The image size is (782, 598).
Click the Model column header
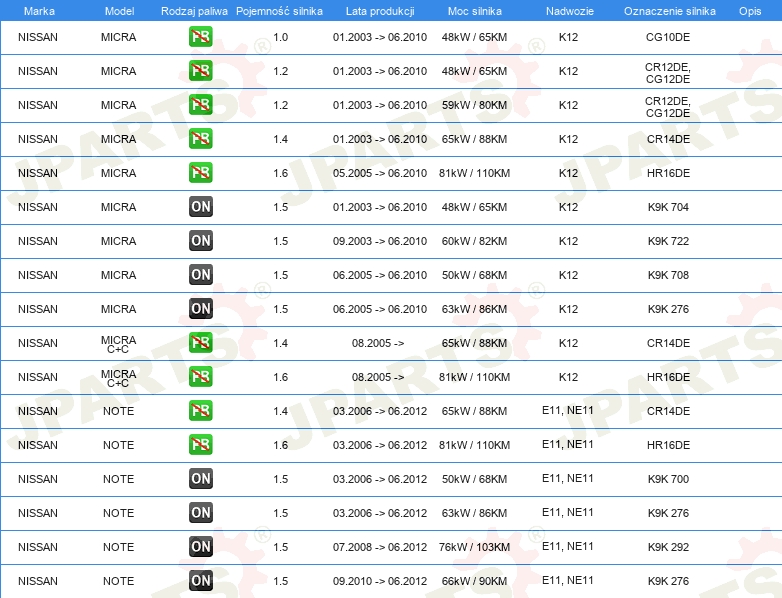click(x=119, y=11)
